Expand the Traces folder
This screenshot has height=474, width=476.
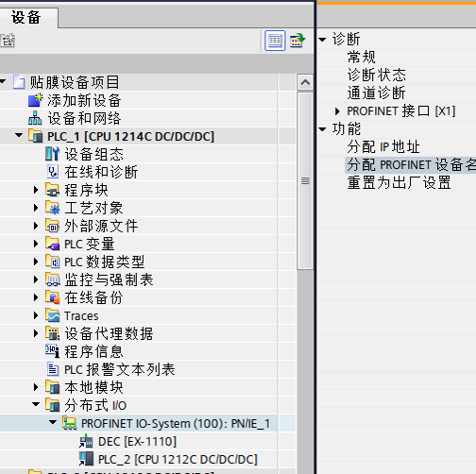pos(36,315)
